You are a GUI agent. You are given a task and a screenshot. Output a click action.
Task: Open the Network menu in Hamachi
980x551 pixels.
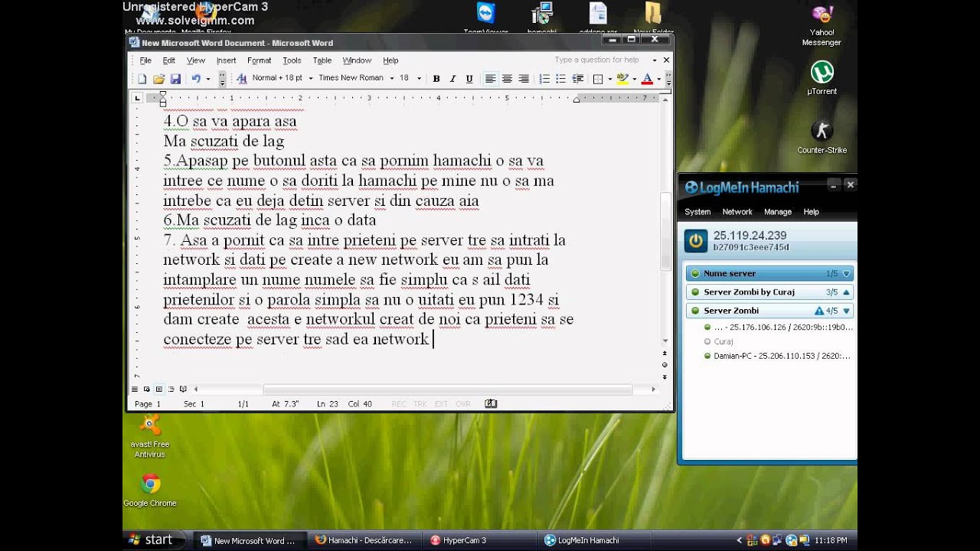pos(737,212)
